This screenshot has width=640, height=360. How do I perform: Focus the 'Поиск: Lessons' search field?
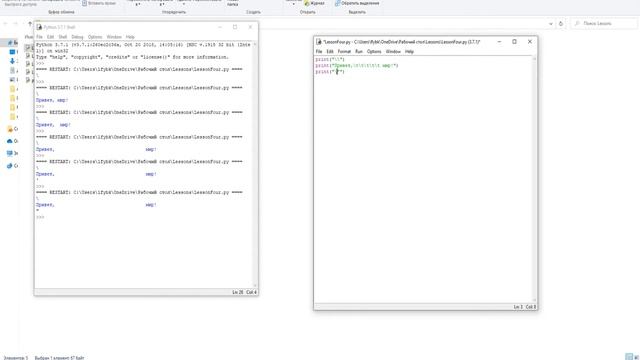point(604,24)
